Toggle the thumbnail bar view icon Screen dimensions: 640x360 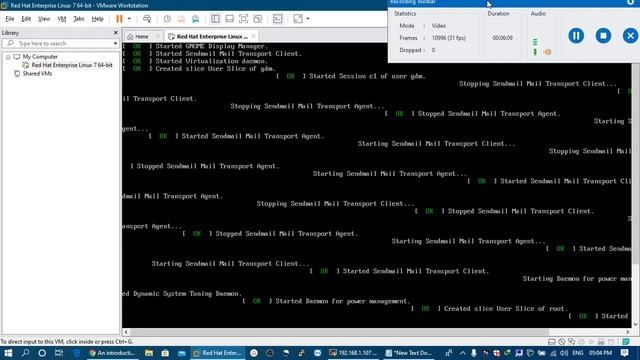(x=229, y=19)
